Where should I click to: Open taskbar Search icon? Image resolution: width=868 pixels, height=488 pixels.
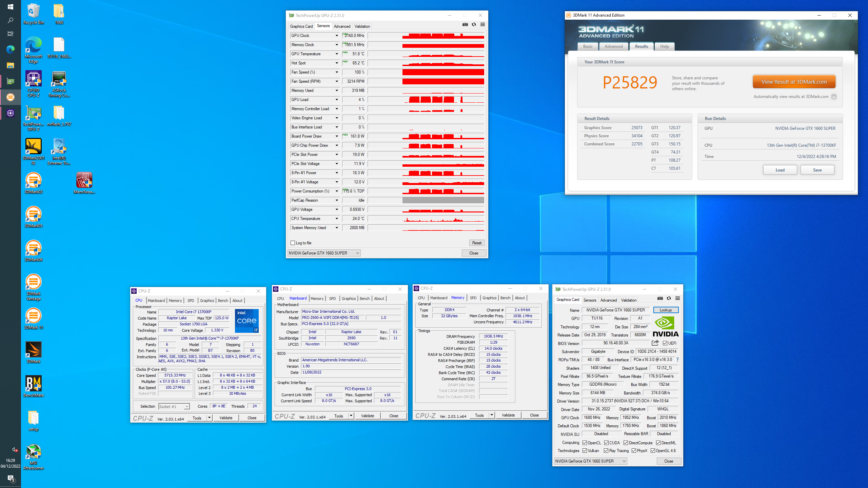[x=11, y=20]
